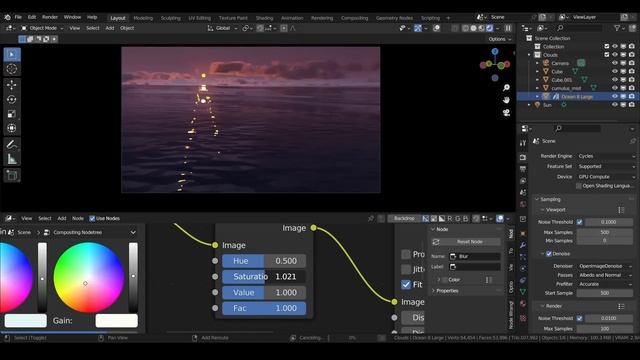Click the Backdrop button
The width and height of the screenshot is (640, 360).
click(x=404, y=218)
